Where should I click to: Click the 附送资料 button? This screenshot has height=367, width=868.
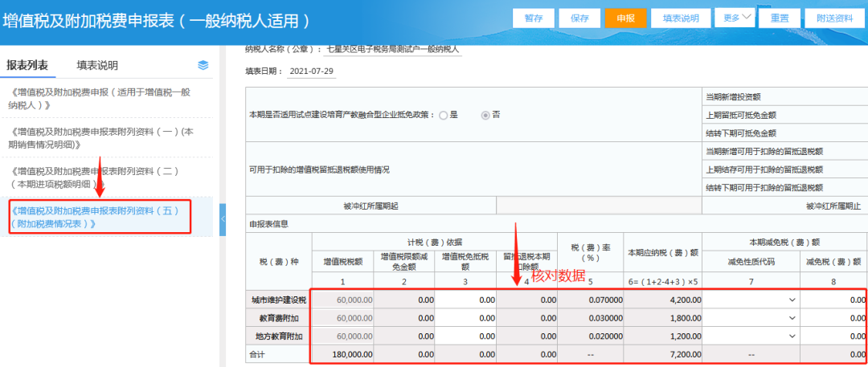(x=835, y=18)
